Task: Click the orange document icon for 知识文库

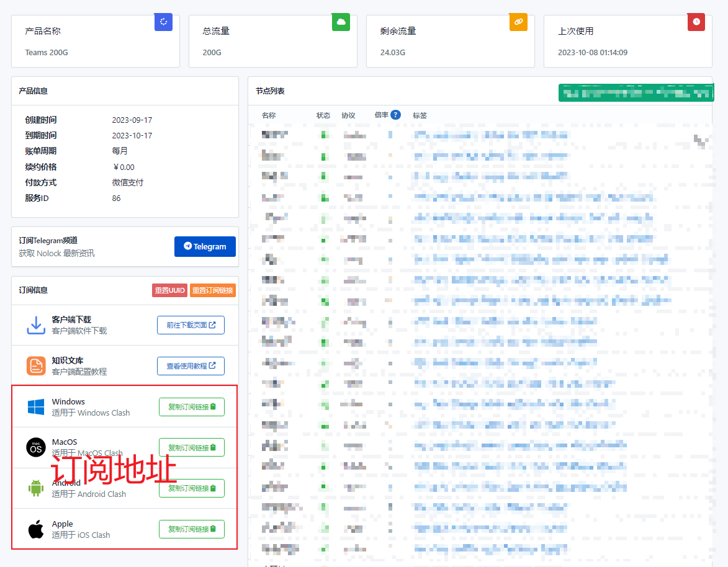Action: (x=36, y=366)
